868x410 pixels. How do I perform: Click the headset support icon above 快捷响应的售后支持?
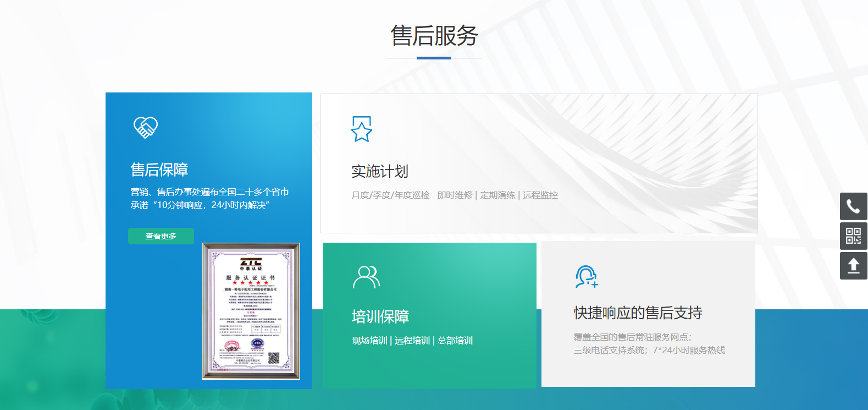coord(586,276)
